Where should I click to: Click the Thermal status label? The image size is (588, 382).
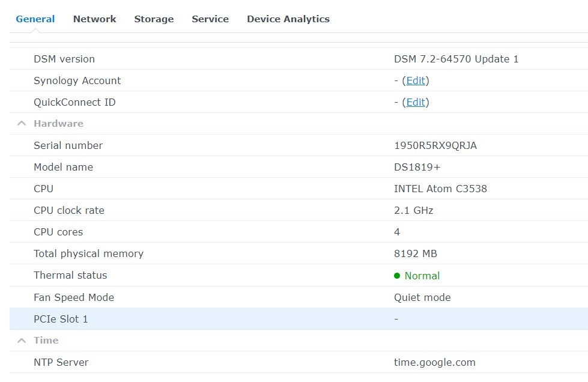[x=70, y=276]
